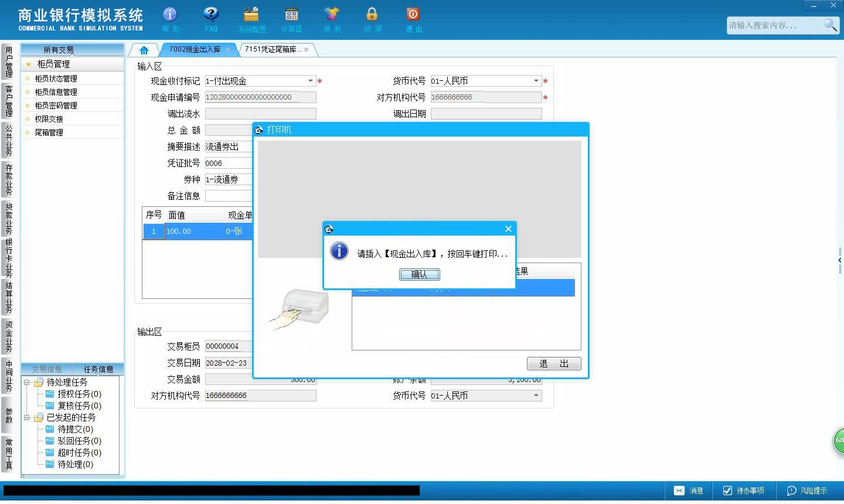Launch the 计算器 calculator icon
The width and height of the screenshot is (844, 504).
(291, 14)
